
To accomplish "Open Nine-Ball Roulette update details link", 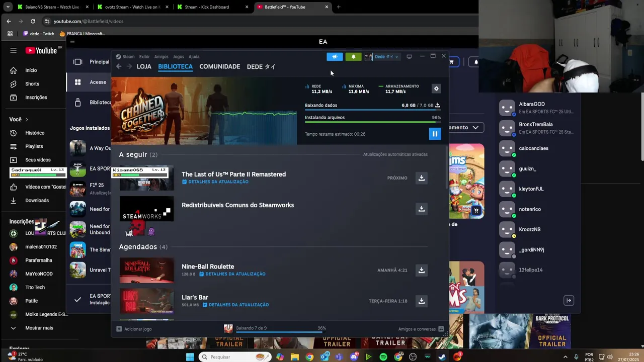I will point(232,274).
